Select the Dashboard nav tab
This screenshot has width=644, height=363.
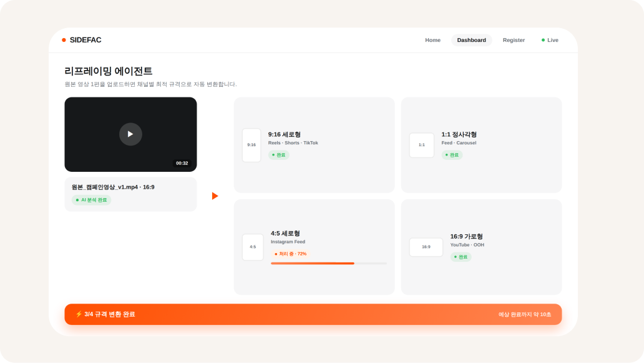pyautogui.click(x=472, y=40)
